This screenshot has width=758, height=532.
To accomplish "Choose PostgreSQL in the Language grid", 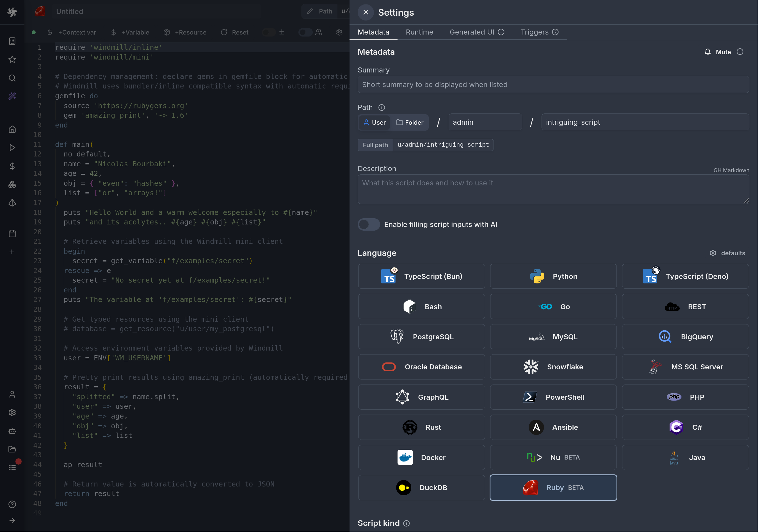I will (x=421, y=337).
